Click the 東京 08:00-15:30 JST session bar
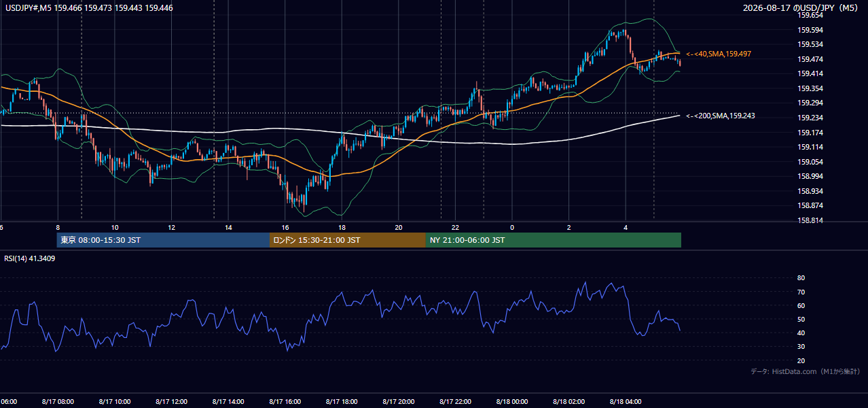Screen dimensions: 868x408 pyautogui.click(x=163, y=240)
